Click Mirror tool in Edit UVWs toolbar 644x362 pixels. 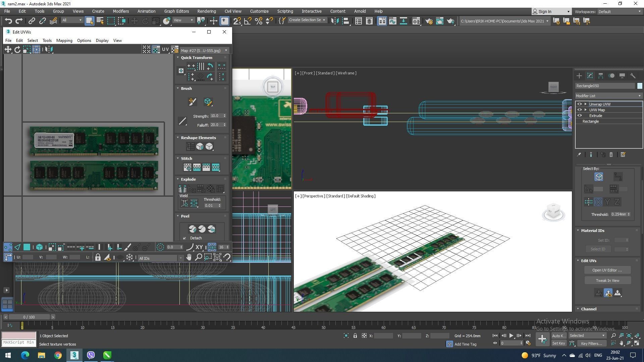click(49, 50)
